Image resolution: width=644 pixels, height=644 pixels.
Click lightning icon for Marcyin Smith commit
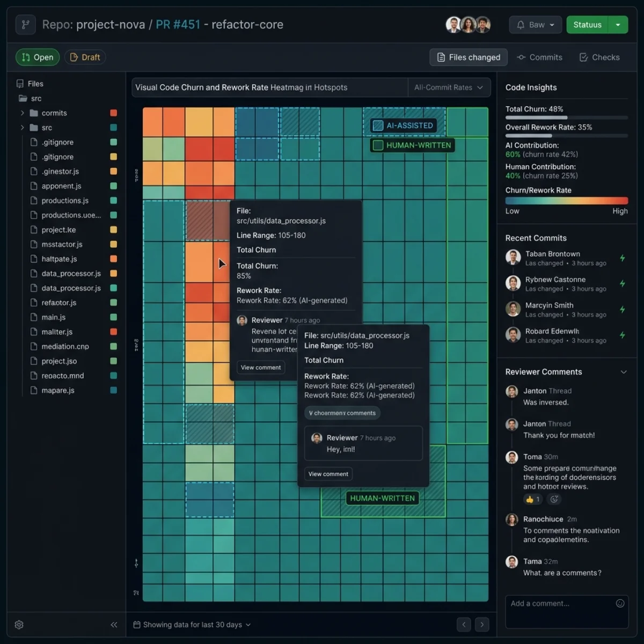(623, 310)
